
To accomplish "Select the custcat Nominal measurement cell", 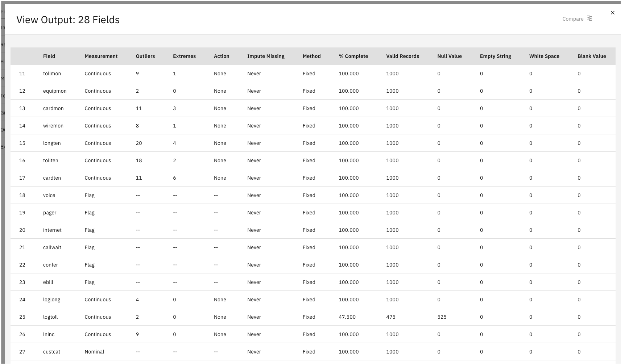I will (x=94, y=352).
